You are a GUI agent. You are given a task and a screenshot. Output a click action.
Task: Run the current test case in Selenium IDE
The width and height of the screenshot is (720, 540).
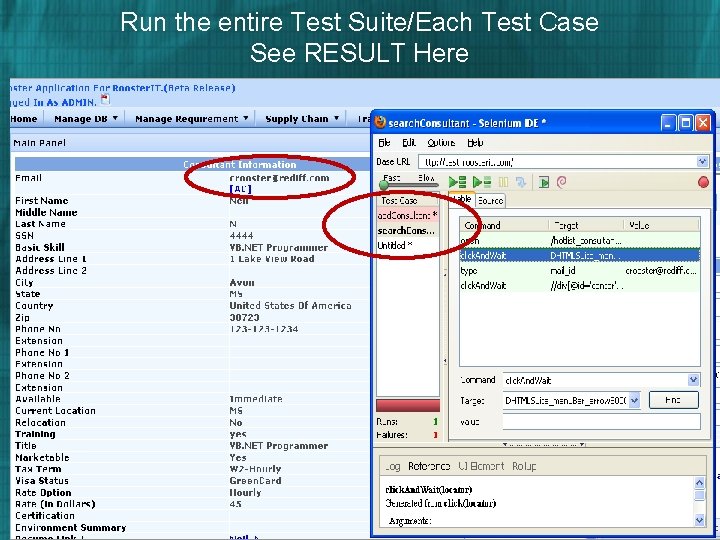coord(482,182)
